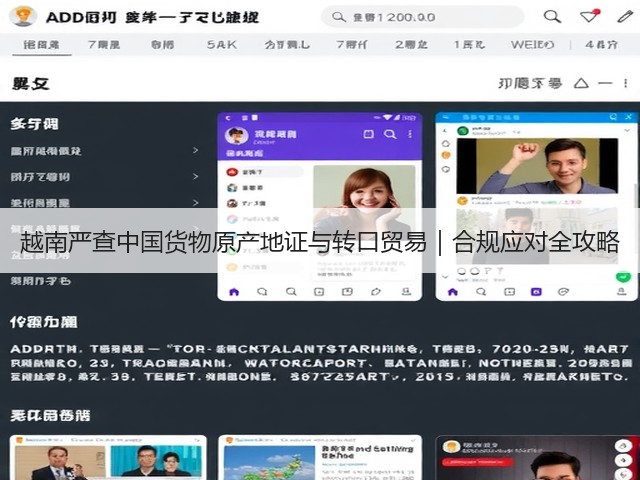Screen dimensions: 640x480
Task: Open the green avatar of the post author
Action: [x=462, y=131]
